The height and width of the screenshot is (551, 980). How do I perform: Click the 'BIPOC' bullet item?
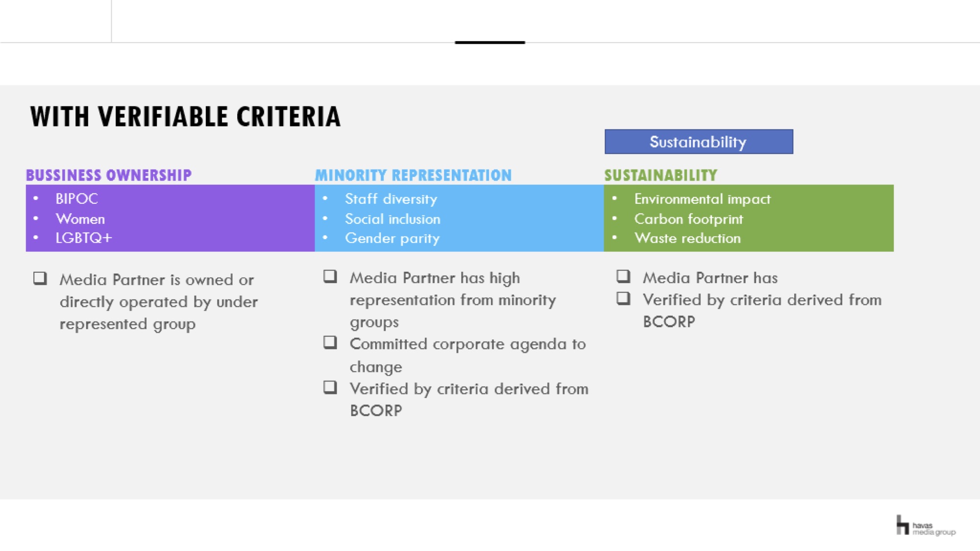tap(77, 198)
